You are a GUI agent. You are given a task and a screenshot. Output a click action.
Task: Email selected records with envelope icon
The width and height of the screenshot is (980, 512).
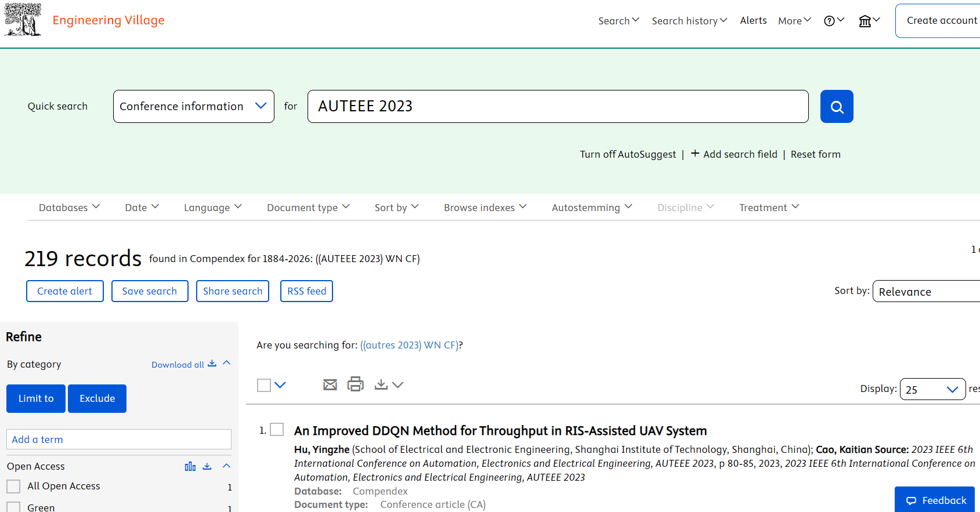click(x=330, y=384)
